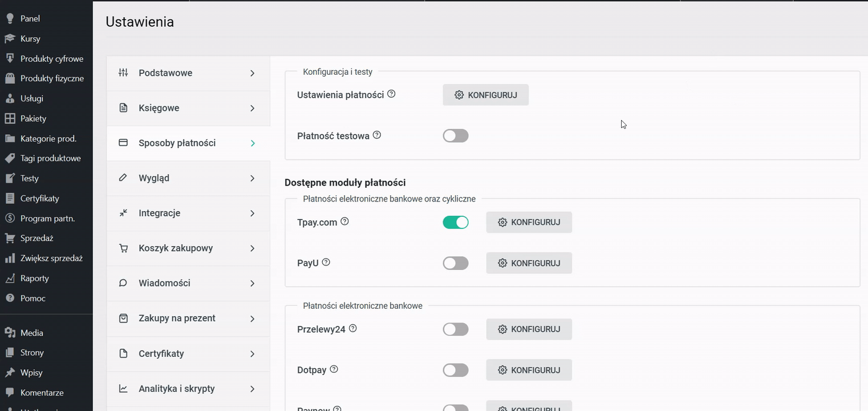868x411 pixels.
Task: Click the Komentarze speech bubble icon
Action: 10,393
